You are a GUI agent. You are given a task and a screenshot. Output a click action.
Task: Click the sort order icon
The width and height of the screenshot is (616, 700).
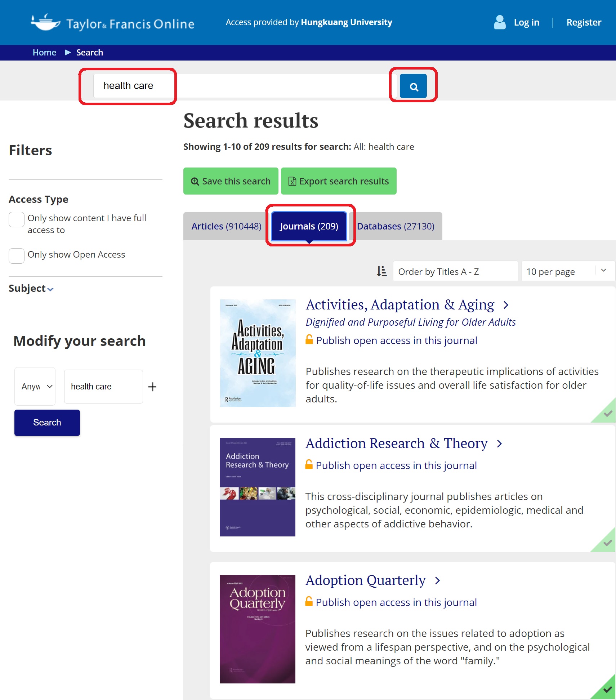(382, 271)
